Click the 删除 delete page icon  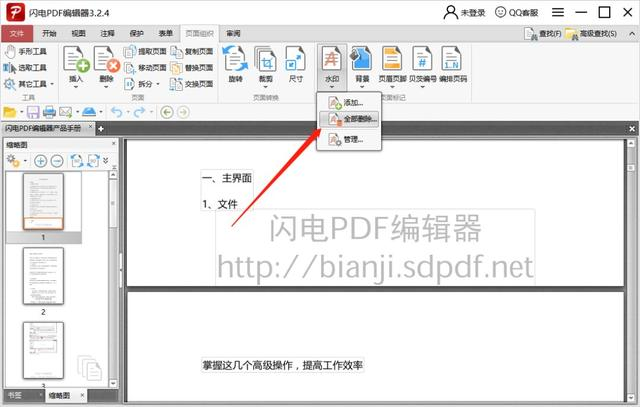107,59
